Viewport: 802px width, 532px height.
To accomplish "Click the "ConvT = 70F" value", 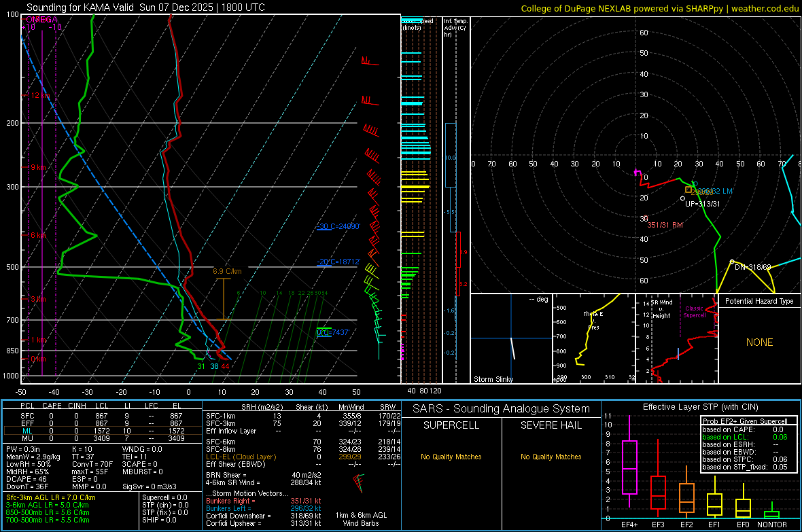I will point(92,465).
